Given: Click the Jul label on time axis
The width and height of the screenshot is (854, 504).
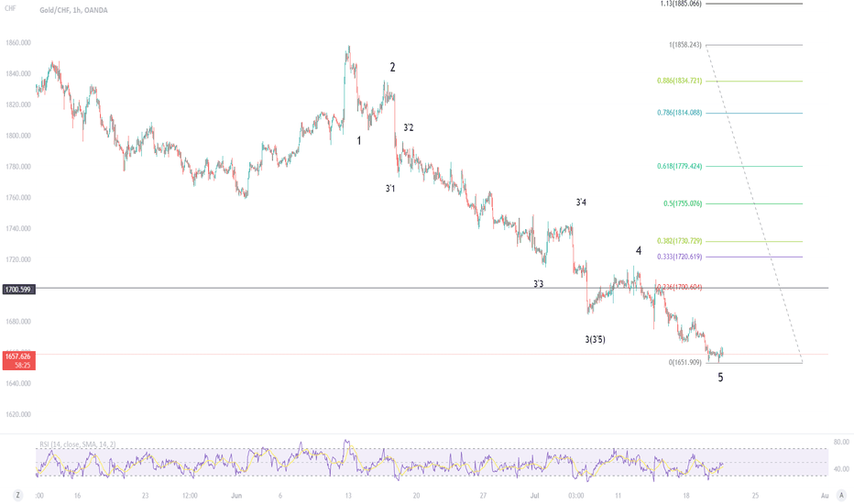Looking at the screenshot, I should pos(535,496).
